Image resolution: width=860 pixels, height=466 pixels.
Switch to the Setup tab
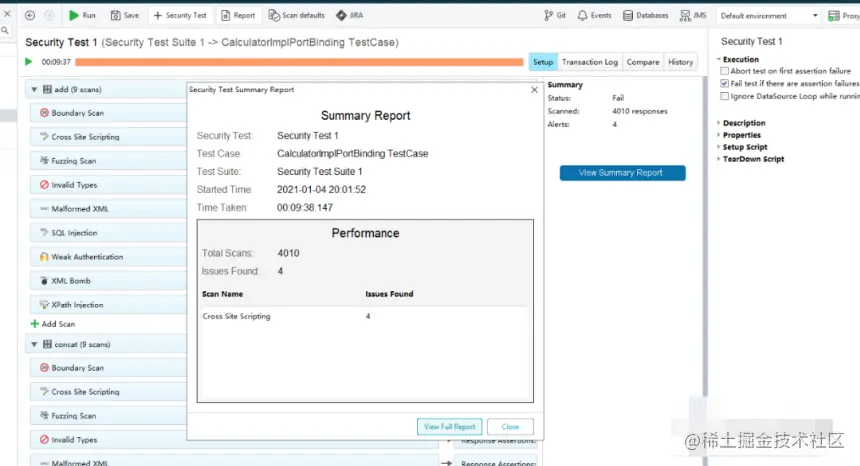pos(543,62)
